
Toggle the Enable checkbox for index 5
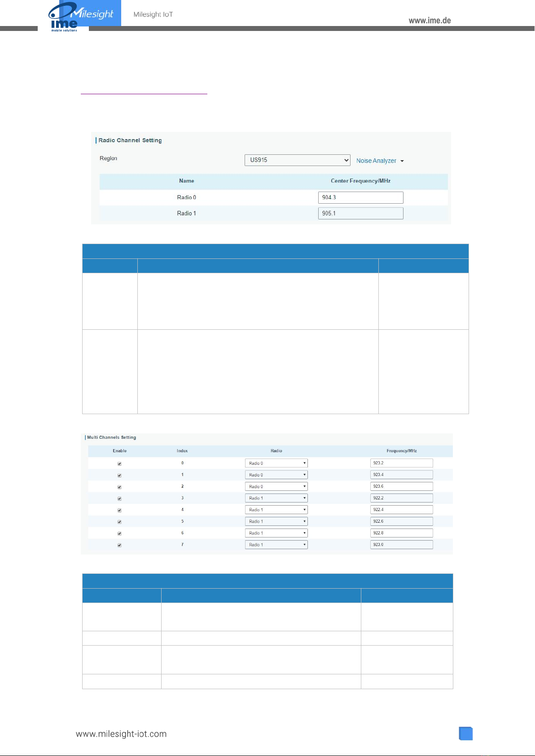point(119,522)
